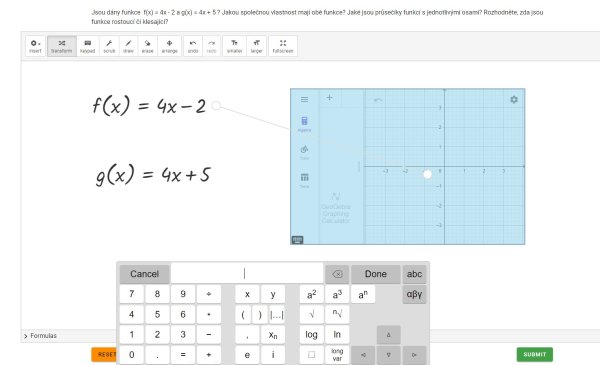Toggle the GeoGebra on-screen keyboard icon

point(297,240)
